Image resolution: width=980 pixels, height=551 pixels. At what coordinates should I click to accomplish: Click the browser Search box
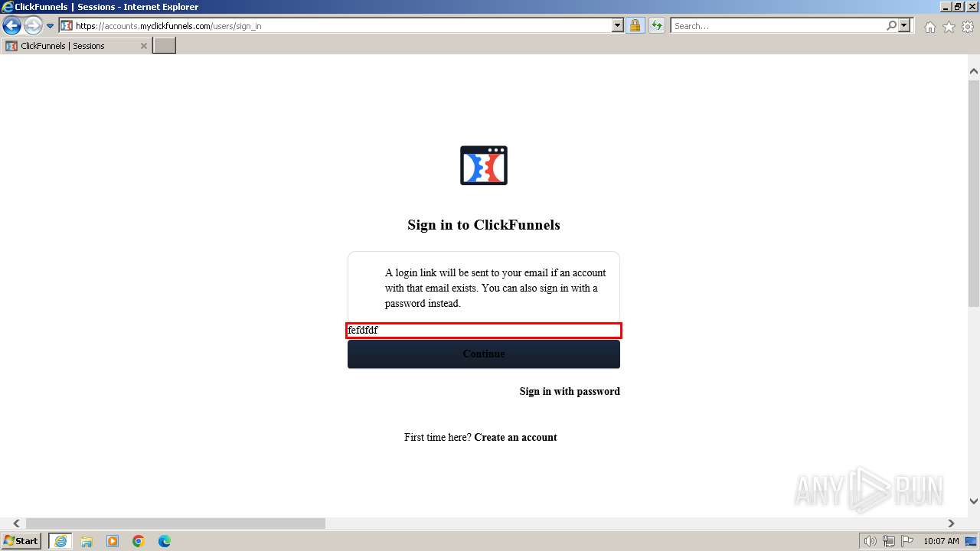tap(778, 26)
